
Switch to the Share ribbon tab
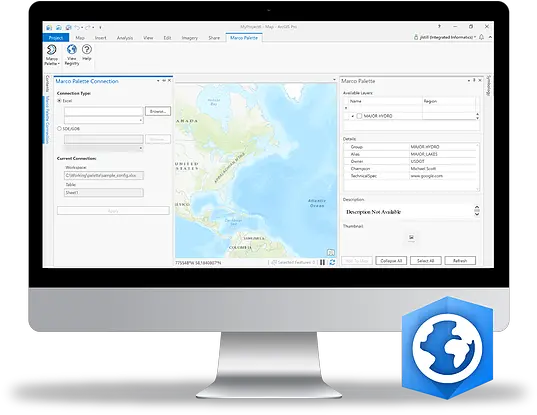click(x=214, y=38)
